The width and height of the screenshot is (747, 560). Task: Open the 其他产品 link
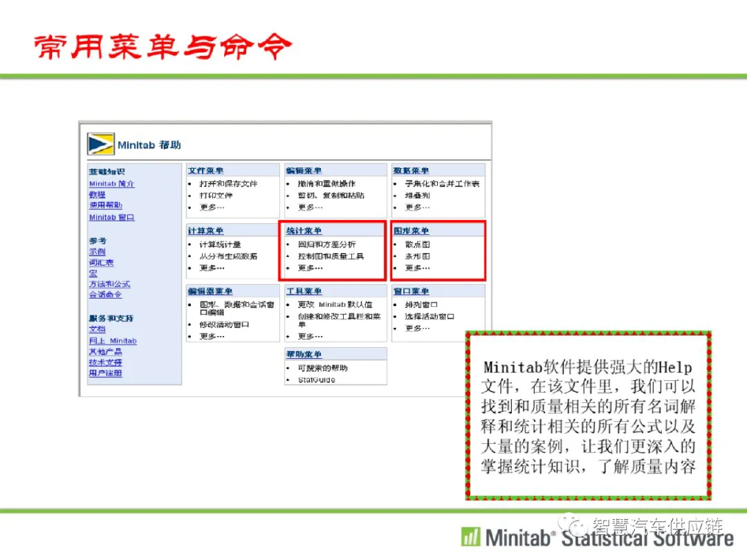click(x=106, y=352)
